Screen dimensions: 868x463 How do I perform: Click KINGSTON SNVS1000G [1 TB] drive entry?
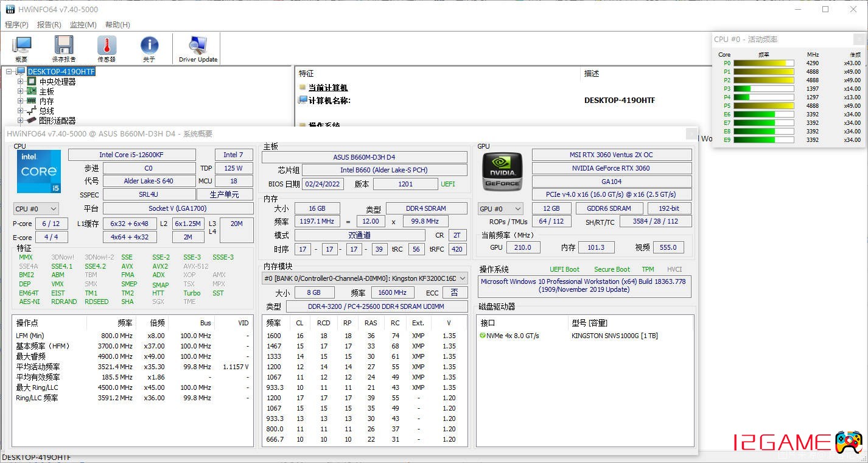[x=615, y=336]
